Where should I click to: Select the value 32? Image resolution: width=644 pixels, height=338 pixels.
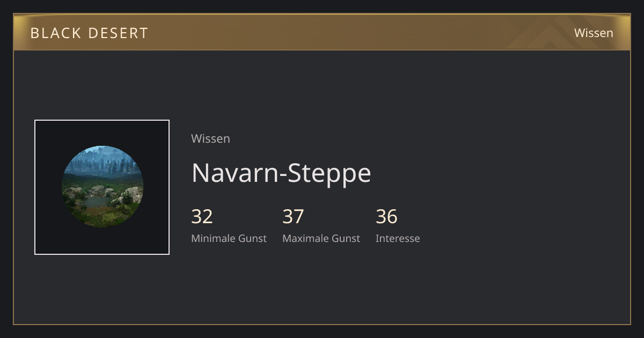pos(202,217)
